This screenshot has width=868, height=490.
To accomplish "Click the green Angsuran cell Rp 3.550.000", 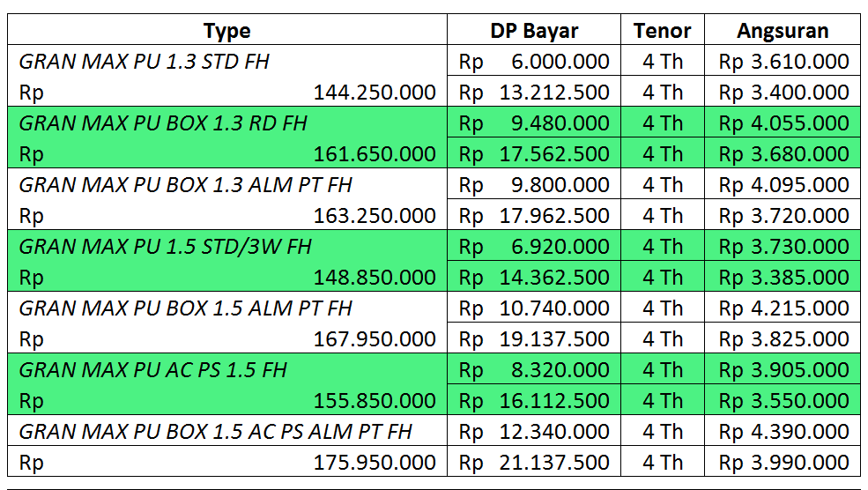I will coord(783,401).
